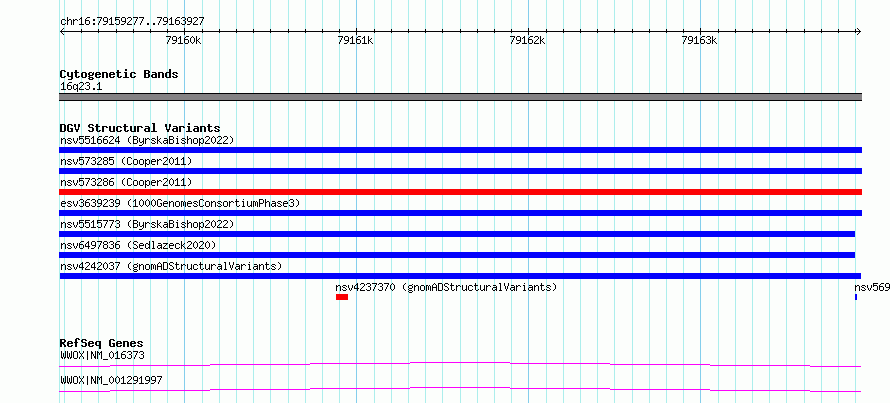Image resolution: width=890 pixels, height=403 pixels.
Task: Click the nsv5516624 (ByrskaBishop2022) variant label
Action: click(x=147, y=140)
